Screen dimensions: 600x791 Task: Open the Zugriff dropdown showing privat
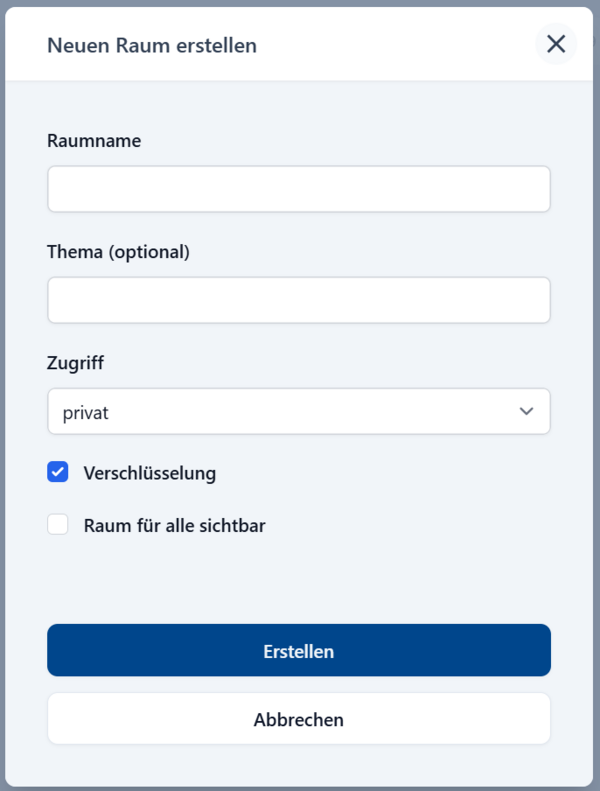298,411
